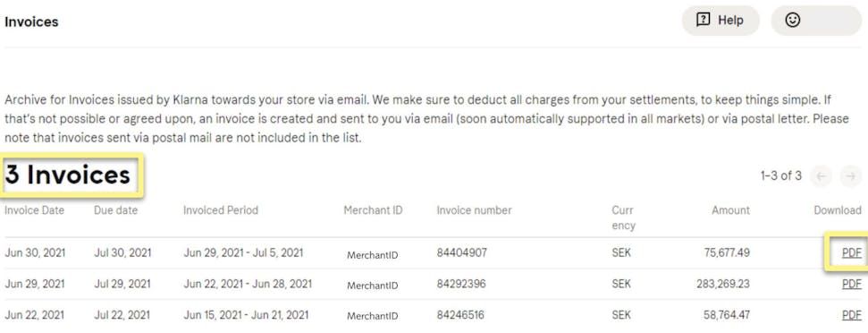Click the Invoice Date column header

(34, 210)
